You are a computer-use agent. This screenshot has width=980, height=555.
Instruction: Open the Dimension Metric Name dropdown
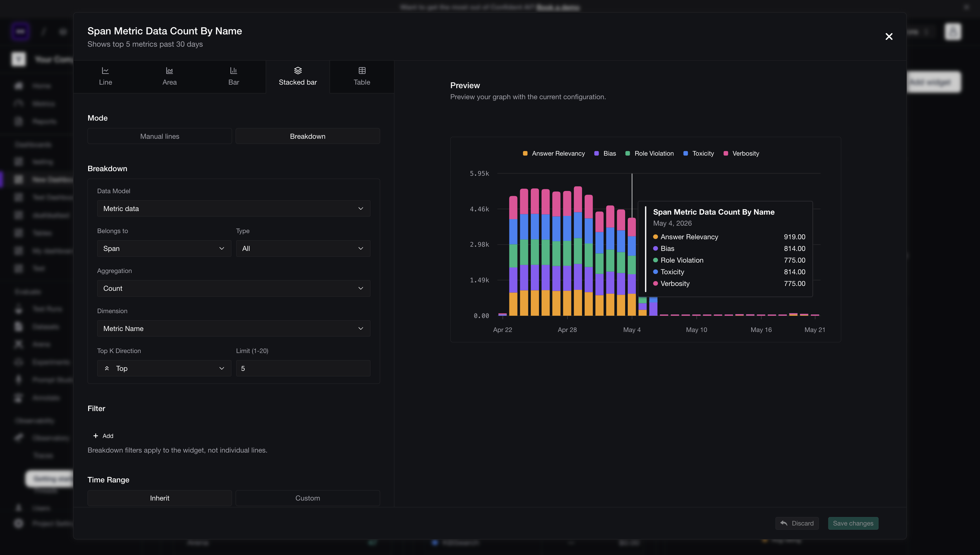click(x=234, y=328)
